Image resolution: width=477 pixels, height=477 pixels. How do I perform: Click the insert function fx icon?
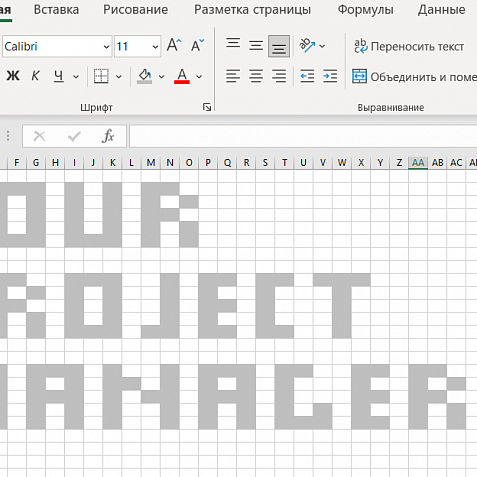click(108, 136)
